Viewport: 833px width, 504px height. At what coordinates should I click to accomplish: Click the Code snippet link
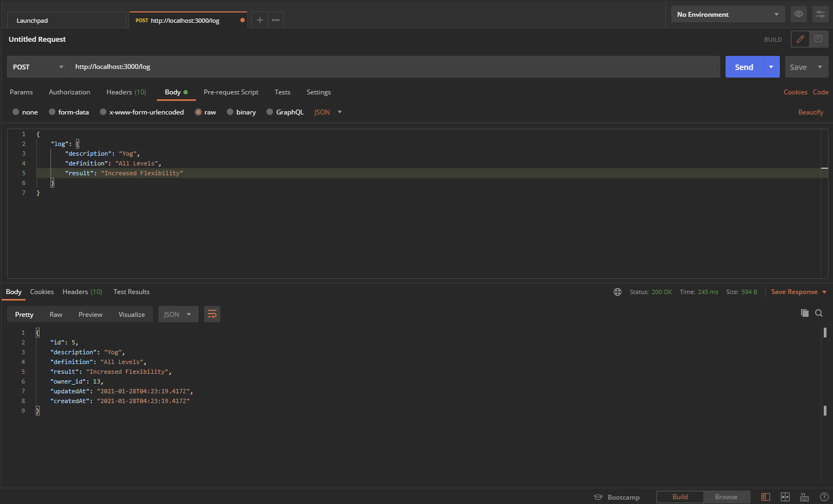click(x=821, y=92)
